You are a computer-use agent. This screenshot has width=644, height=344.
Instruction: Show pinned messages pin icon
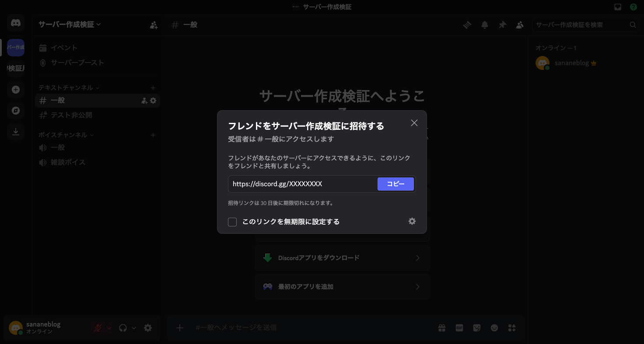pos(502,25)
